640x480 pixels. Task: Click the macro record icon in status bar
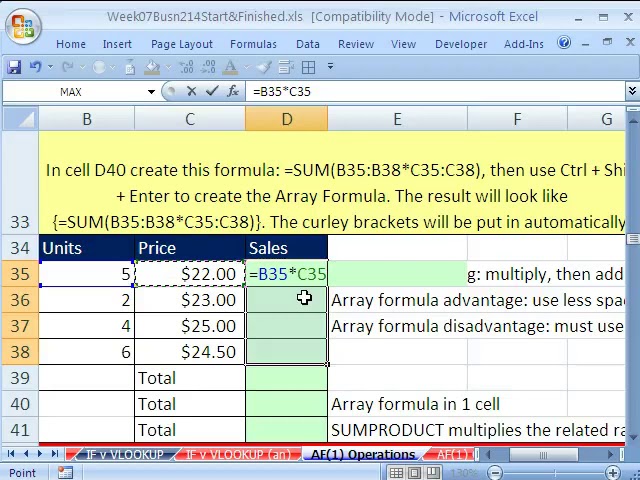[x=65, y=473]
